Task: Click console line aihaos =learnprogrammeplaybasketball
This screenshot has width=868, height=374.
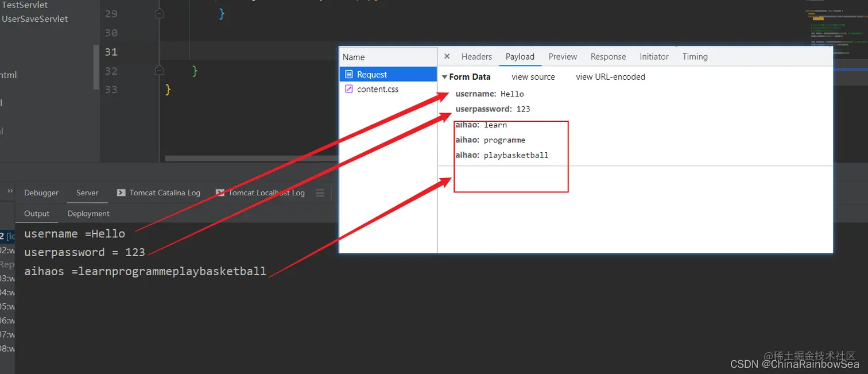Action: coord(145,271)
